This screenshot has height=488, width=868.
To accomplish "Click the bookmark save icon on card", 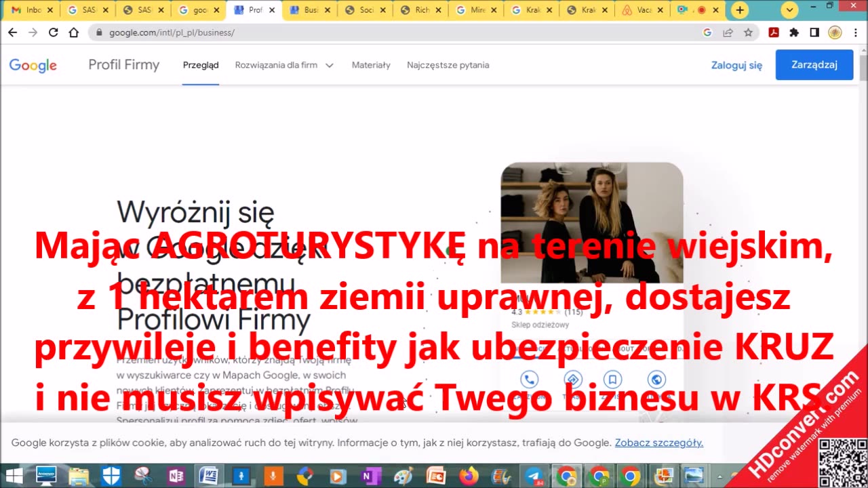I will 613,380.
